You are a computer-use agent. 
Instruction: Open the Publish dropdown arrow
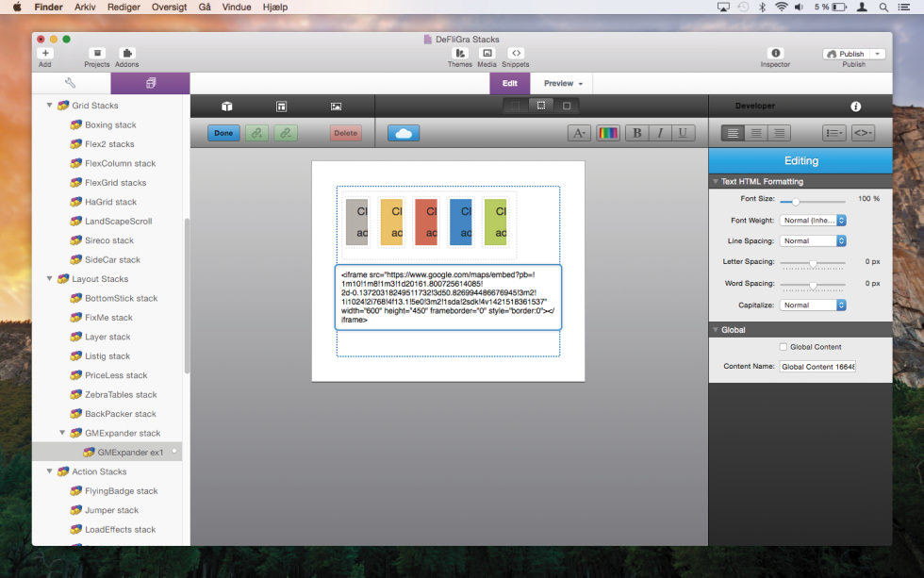pyautogui.click(x=878, y=54)
